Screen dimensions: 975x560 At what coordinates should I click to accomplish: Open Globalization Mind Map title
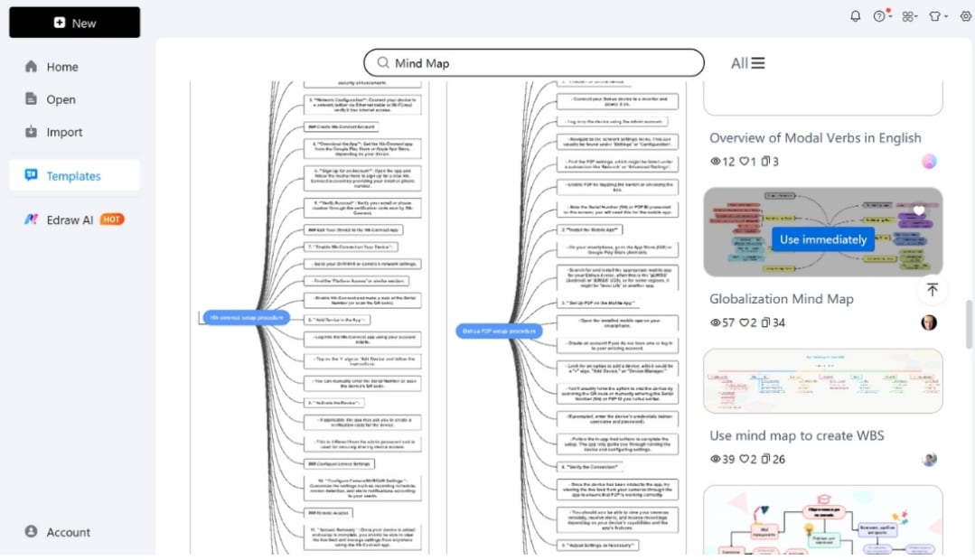(x=781, y=299)
